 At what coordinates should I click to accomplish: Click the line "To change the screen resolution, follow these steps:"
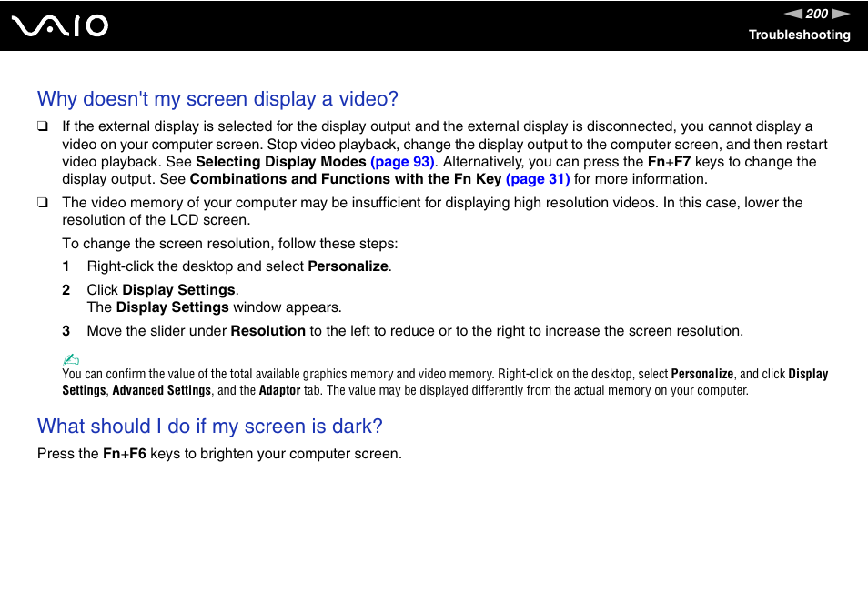pos(229,244)
